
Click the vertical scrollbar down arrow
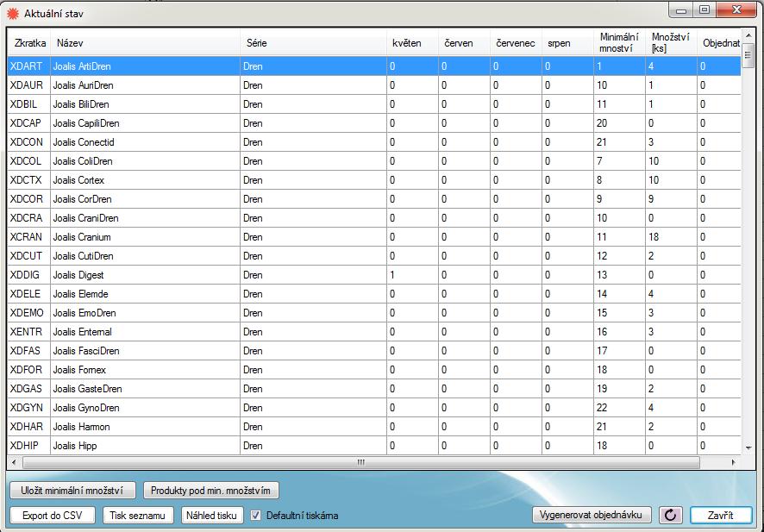tap(748, 448)
